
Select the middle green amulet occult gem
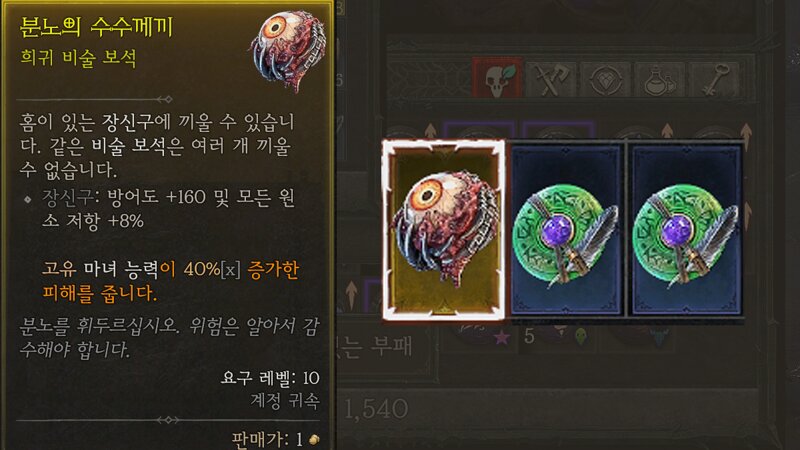[x=566, y=230]
